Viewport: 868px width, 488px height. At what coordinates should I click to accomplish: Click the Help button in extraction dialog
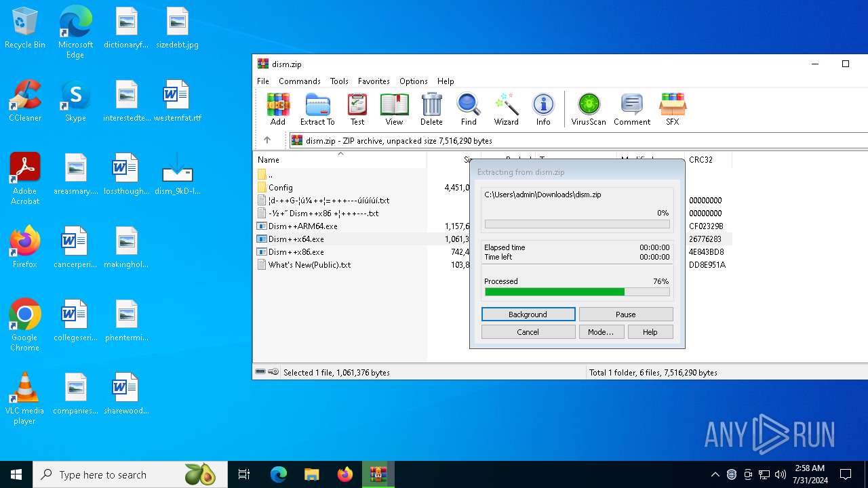coord(650,332)
